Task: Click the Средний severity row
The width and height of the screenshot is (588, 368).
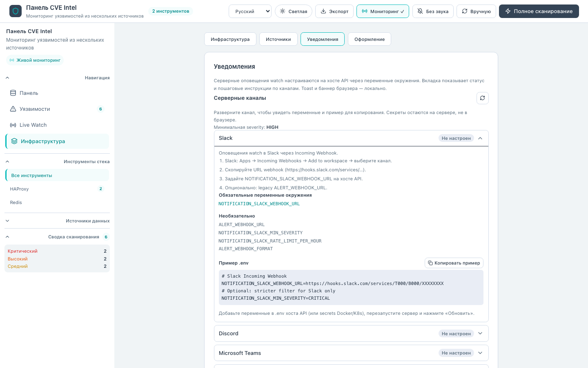Action: (57, 266)
